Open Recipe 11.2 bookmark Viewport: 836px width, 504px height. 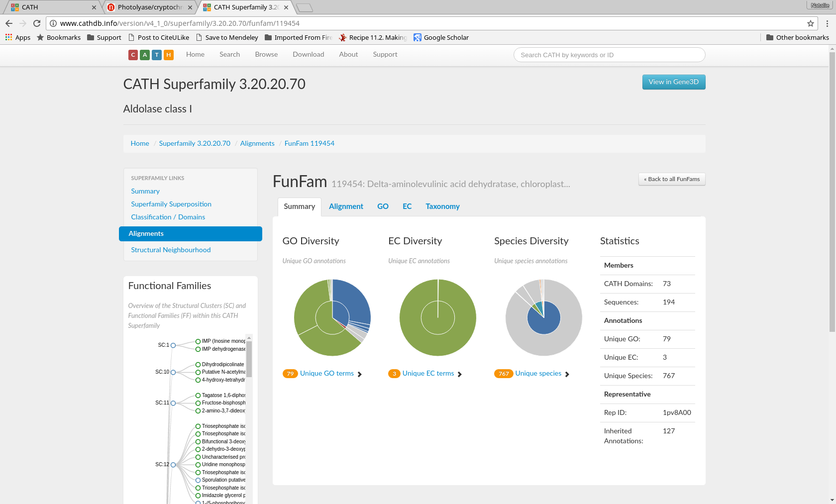point(373,37)
